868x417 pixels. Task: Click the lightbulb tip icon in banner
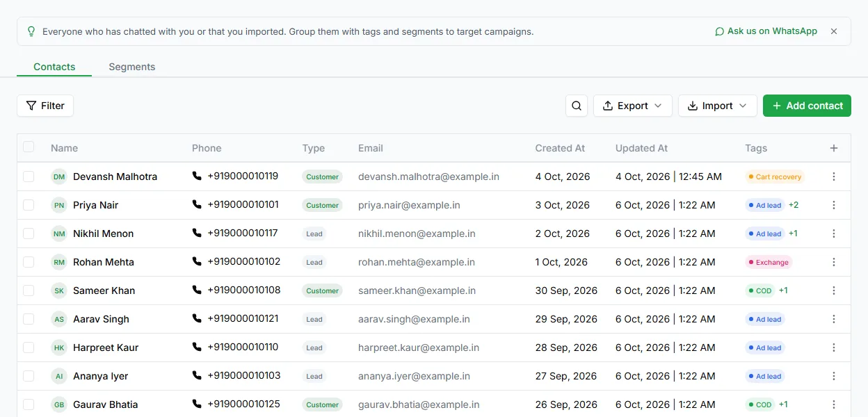(31, 31)
